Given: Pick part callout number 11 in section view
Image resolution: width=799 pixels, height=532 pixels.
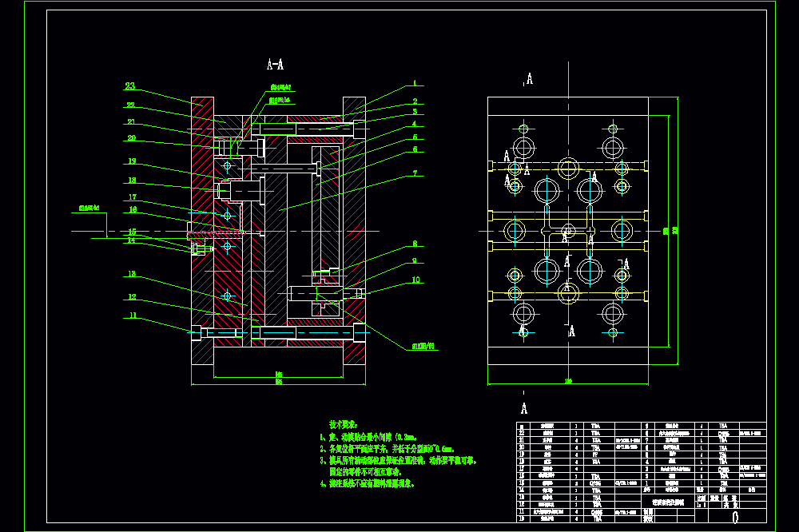Looking at the screenshot, I should coord(133,316).
